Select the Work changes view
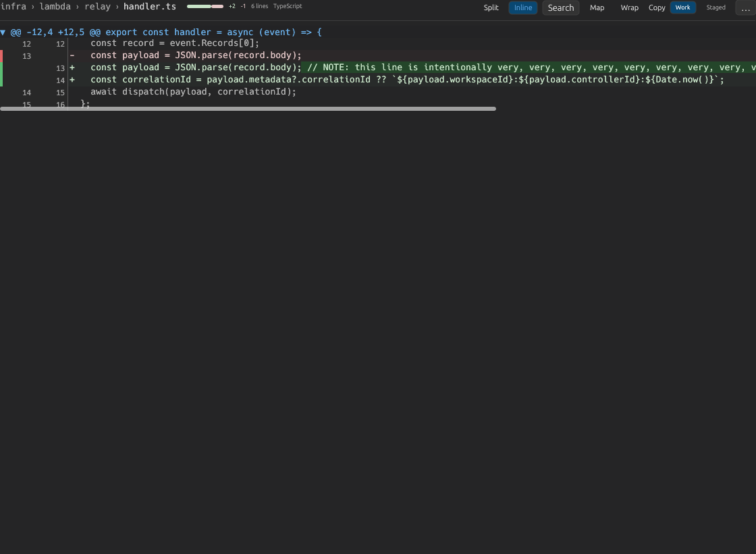This screenshot has width=756, height=554. pos(682,7)
